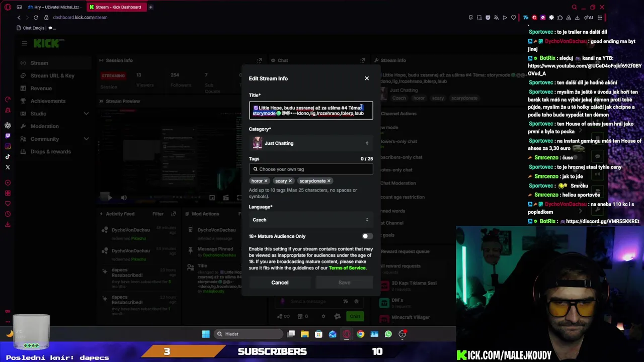Open Google Chrome from taskbar
The image size is (644, 362).
coord(360,334)
